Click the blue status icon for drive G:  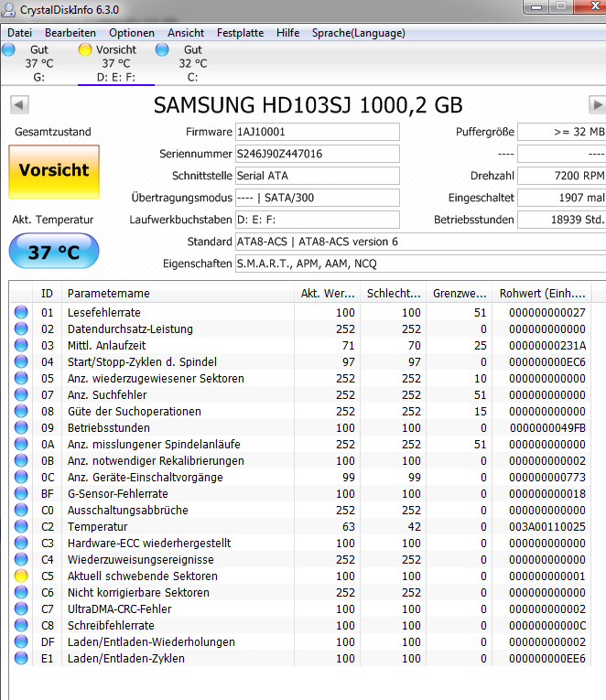click(x=8, y=49)
